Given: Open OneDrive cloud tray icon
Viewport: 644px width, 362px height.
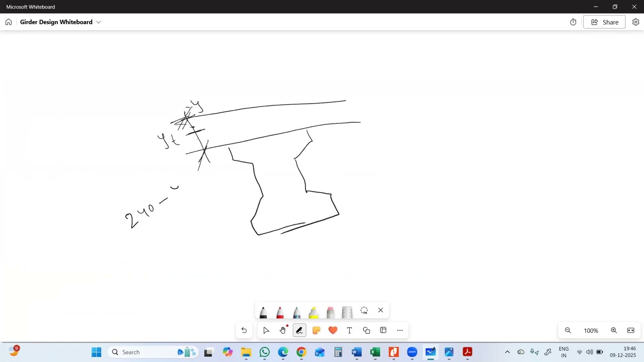Looking at the screenshot, I should tap(521, 352).
